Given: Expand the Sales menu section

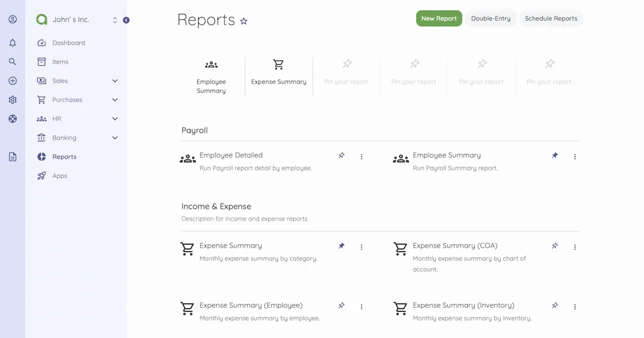Looking at the screenshot, I should pyautogui.click(x=114, y=81).
